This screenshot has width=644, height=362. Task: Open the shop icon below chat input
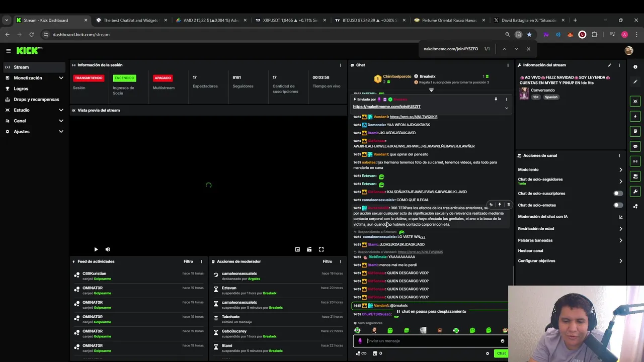coord(375,353)
